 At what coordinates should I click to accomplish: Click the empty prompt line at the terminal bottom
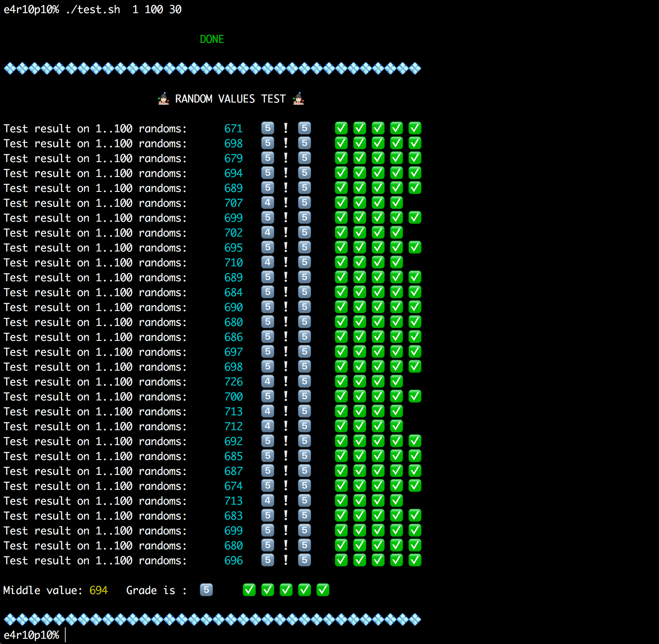[x=35, y=635]
